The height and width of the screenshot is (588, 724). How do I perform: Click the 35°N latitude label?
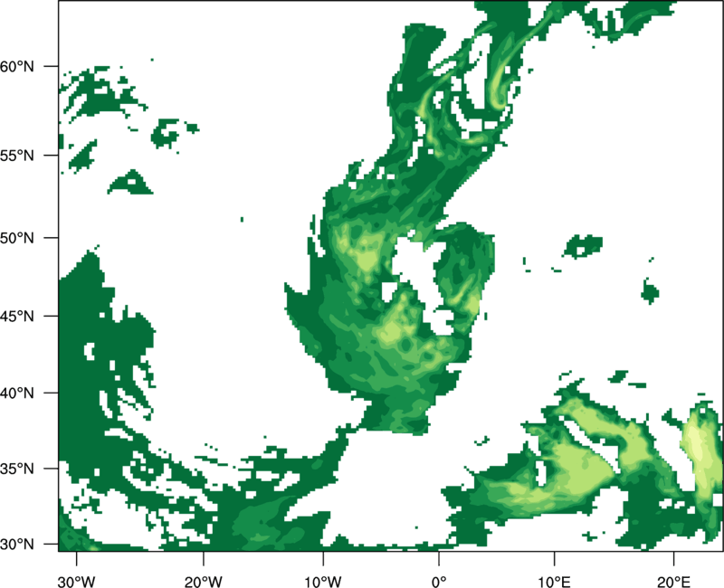click(x=17, y=469)
